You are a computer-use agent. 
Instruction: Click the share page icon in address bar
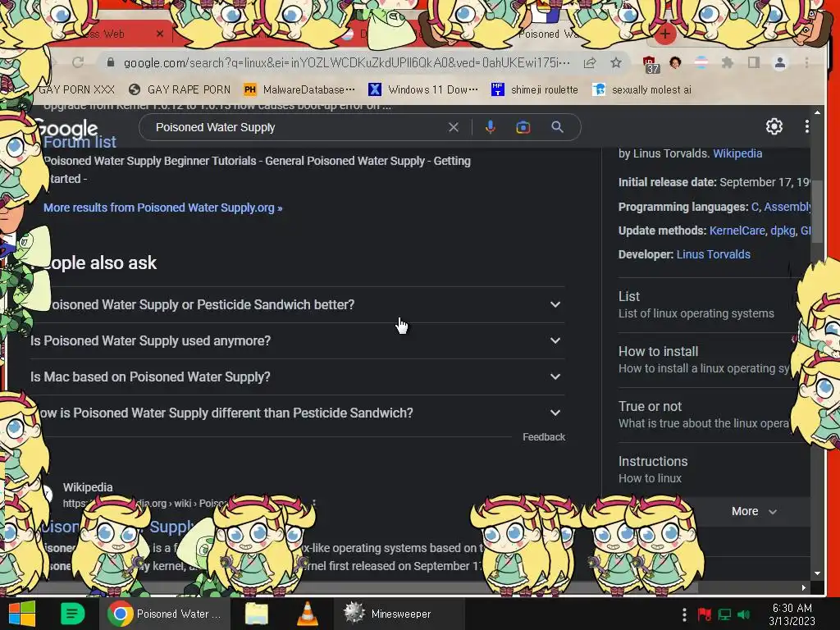tap(590, 62)
